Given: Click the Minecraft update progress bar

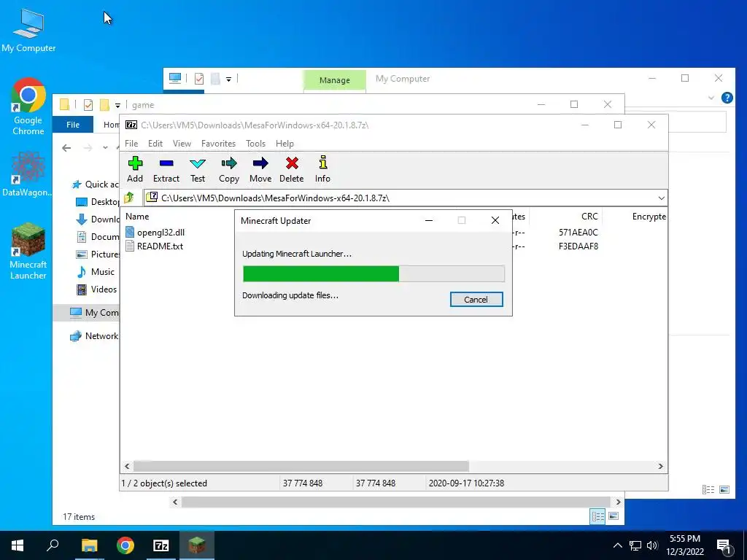Looking at the screenshot, I should (x=373, y=274).
